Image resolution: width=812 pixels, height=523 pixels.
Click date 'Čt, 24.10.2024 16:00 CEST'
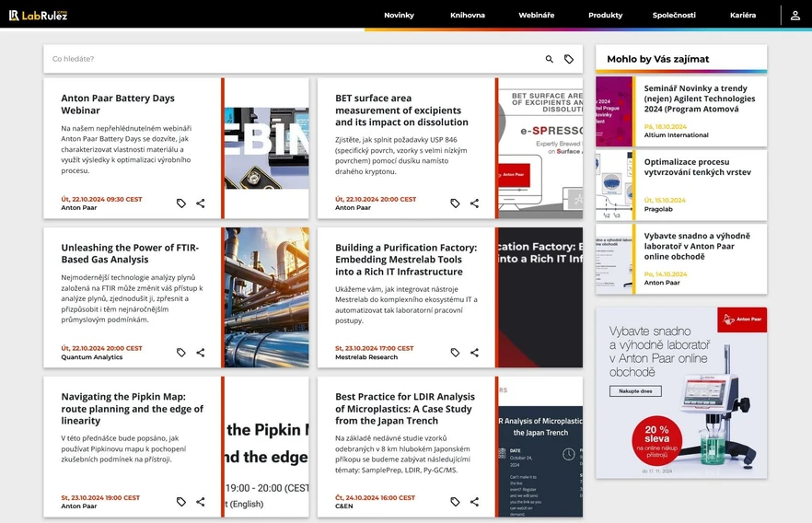375,497
